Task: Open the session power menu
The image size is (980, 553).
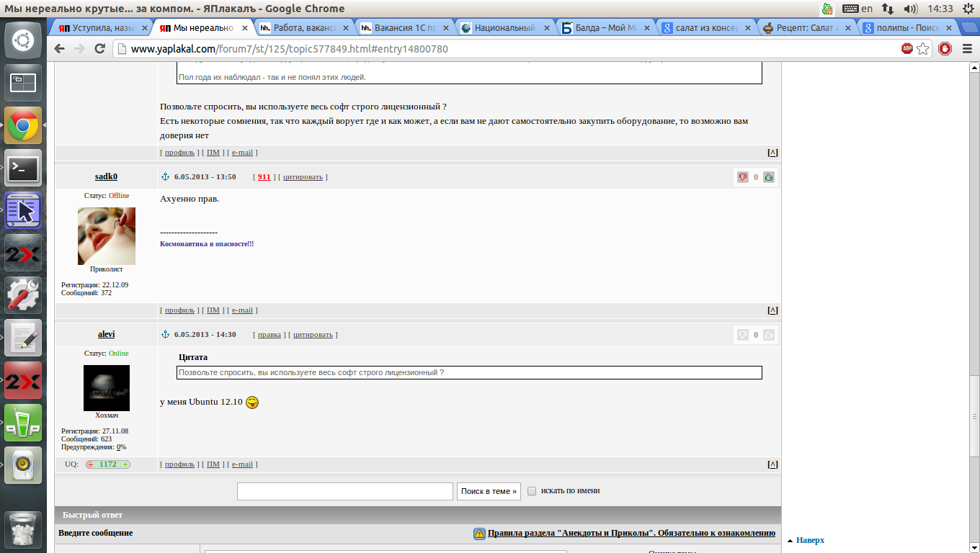Action: tap(967, 9)
